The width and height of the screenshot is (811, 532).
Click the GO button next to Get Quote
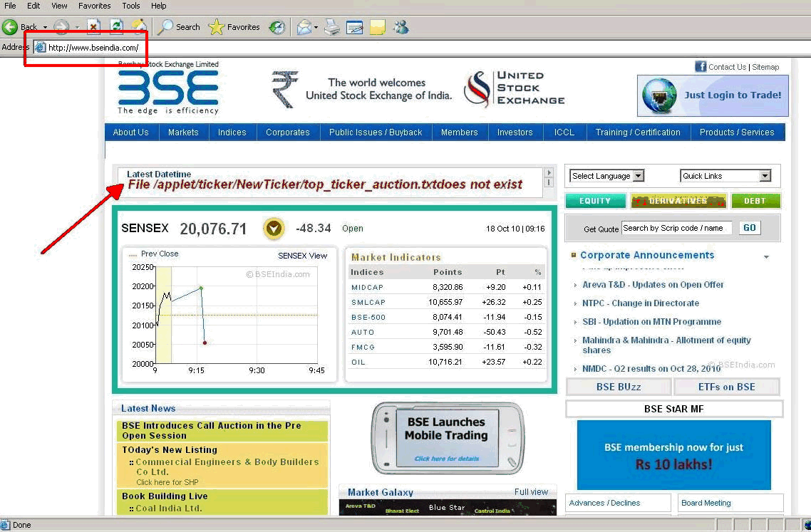tap(750, 228)
